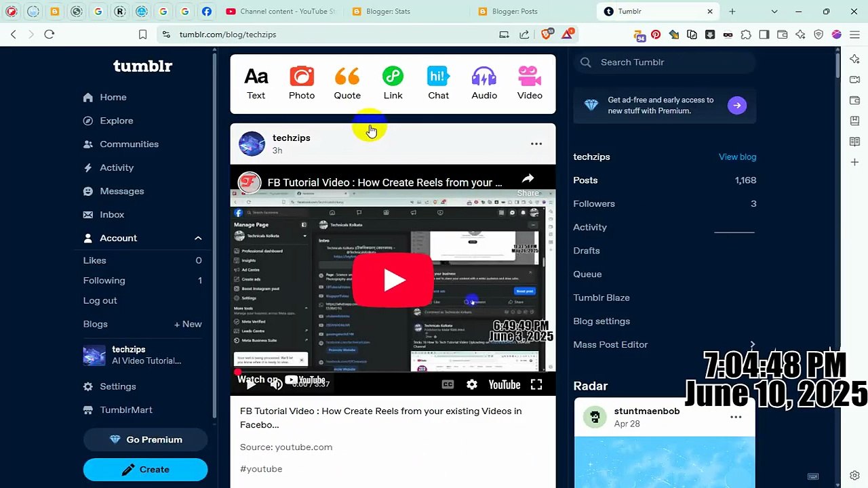Toggle video closed captions
868x488 pixels.
pyautogui.click(x=448, y=384)
